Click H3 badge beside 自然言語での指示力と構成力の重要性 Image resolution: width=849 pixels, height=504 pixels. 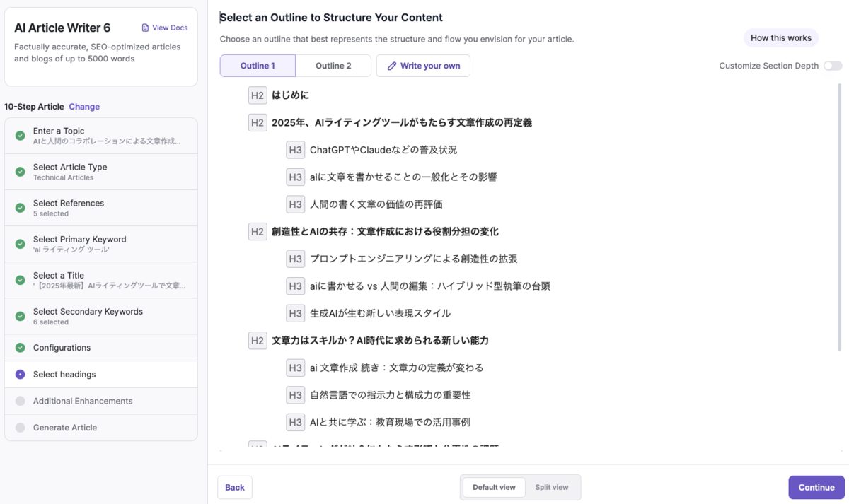(x=296, y=394)
